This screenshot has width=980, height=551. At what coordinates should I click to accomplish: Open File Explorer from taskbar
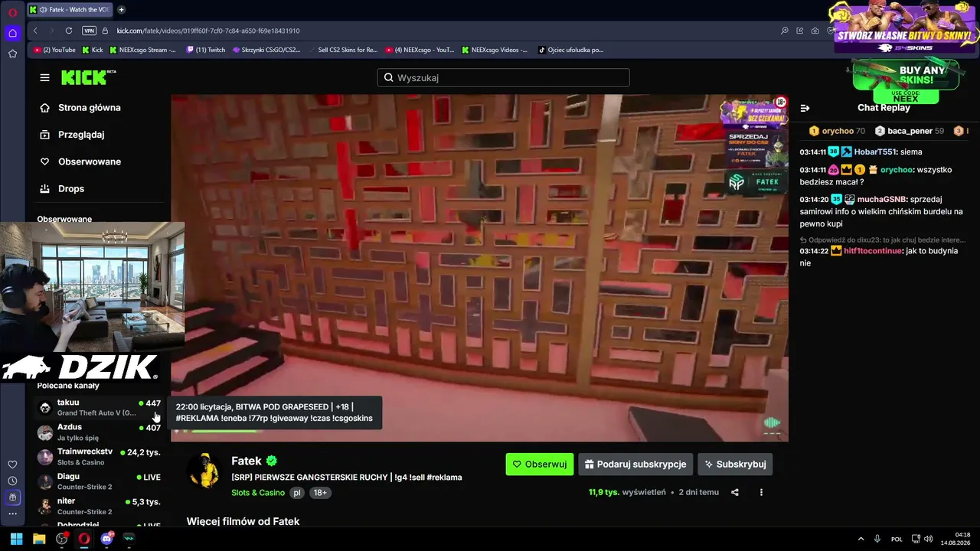39,539
